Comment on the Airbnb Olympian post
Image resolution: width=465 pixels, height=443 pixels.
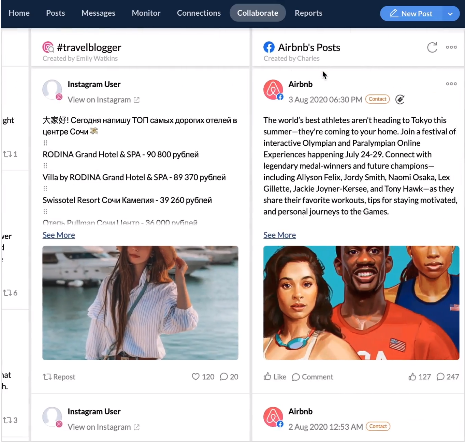pyautogui.click(x=312, y=377)
